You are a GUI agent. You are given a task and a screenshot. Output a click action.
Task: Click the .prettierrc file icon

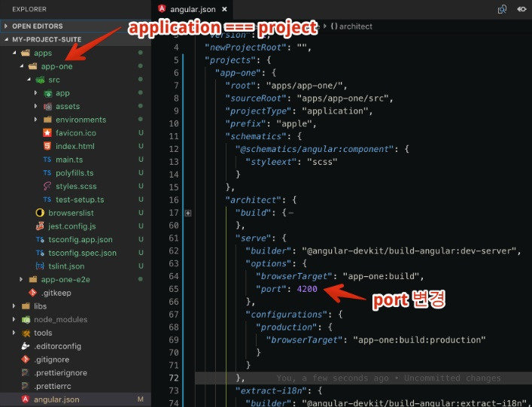pyautogui.click(x=26, y=386)
